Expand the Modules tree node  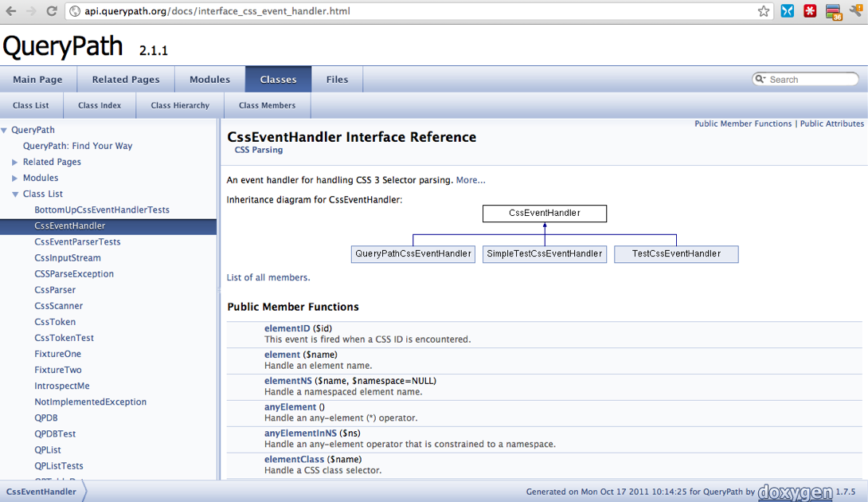coord(15,178)
